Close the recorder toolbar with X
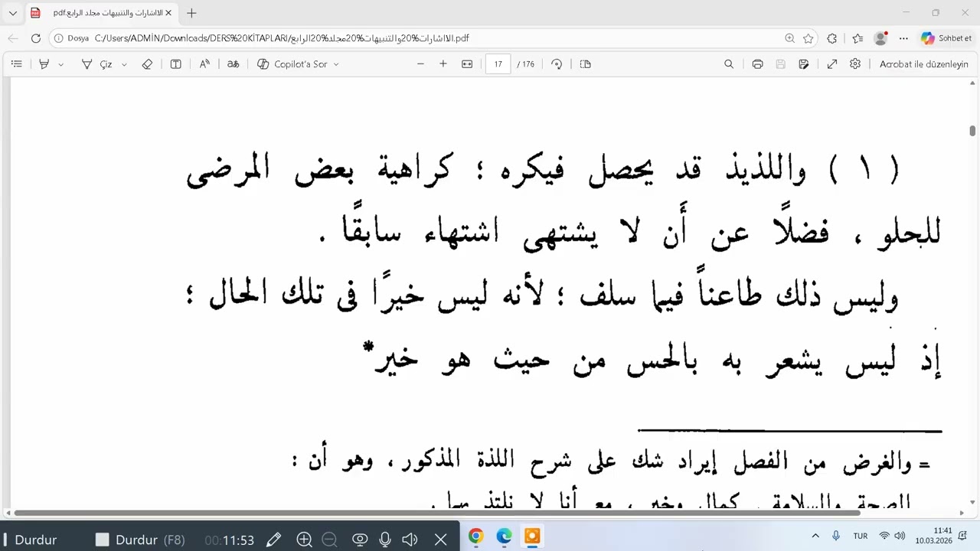Screen dimensions: 980x551 [440, 540]
